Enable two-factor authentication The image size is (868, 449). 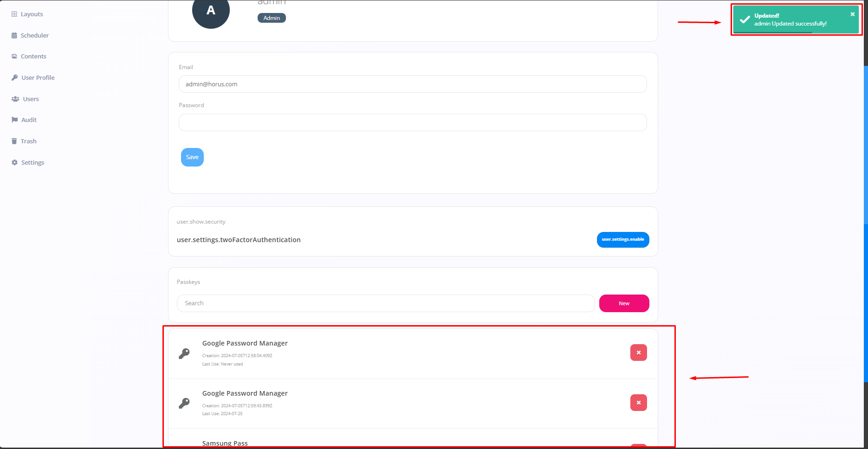click(622, 240)
